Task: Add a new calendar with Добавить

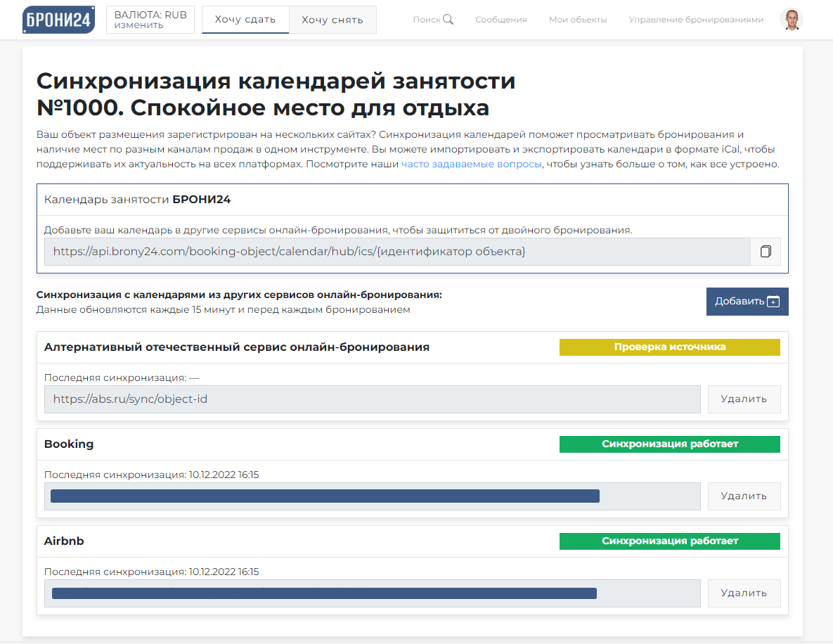Action: click(747, 302)
